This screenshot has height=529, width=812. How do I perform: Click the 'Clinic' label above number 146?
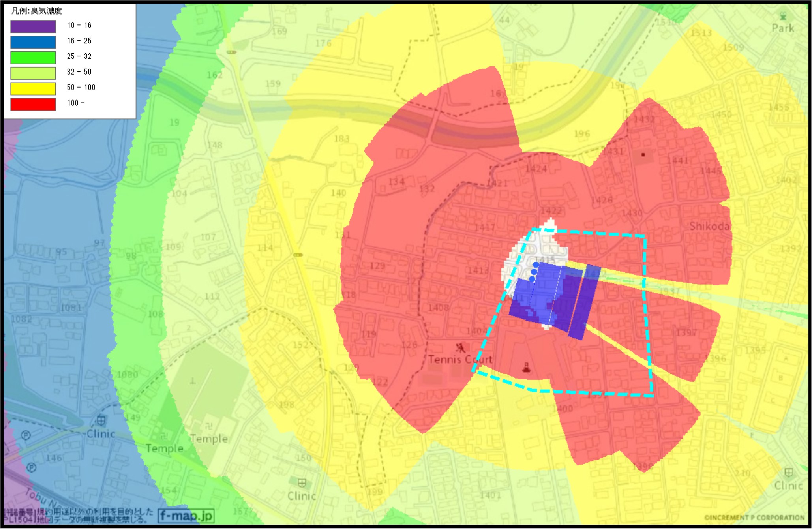point(101,433)
